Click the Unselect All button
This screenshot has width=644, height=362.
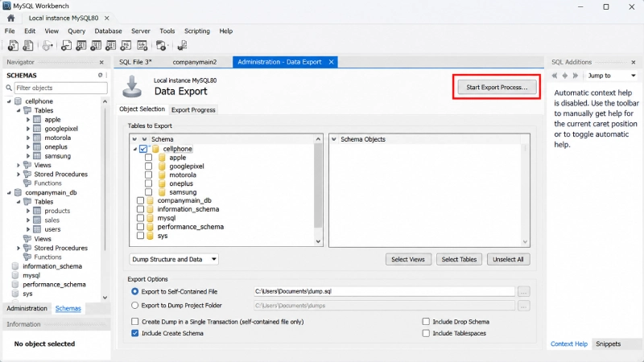click(x=508, y=259)
